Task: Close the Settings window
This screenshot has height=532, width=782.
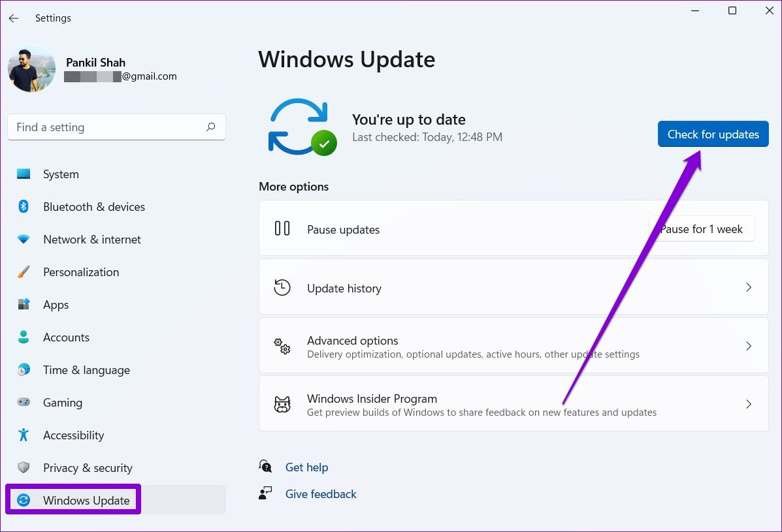Action: coord(770,10)
